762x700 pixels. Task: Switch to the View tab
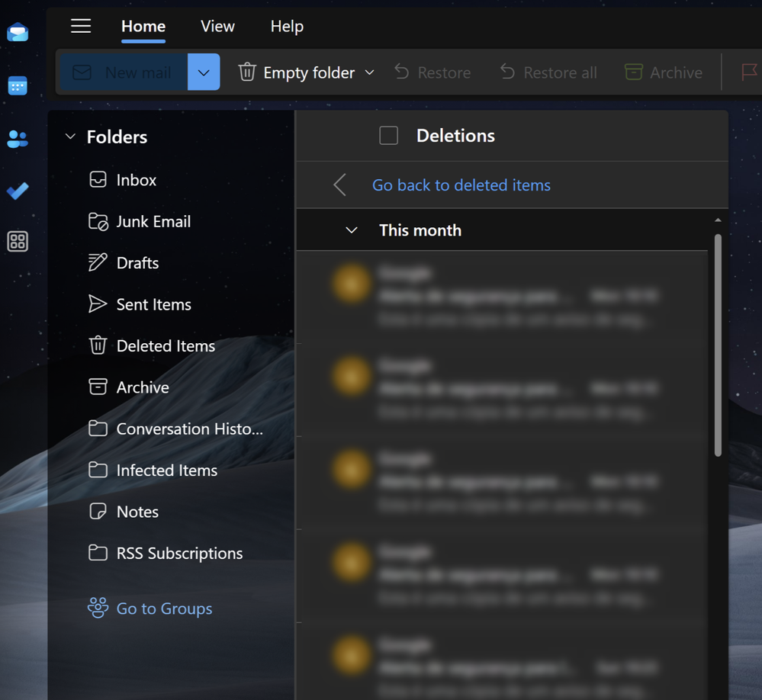(x=217, y=26)
